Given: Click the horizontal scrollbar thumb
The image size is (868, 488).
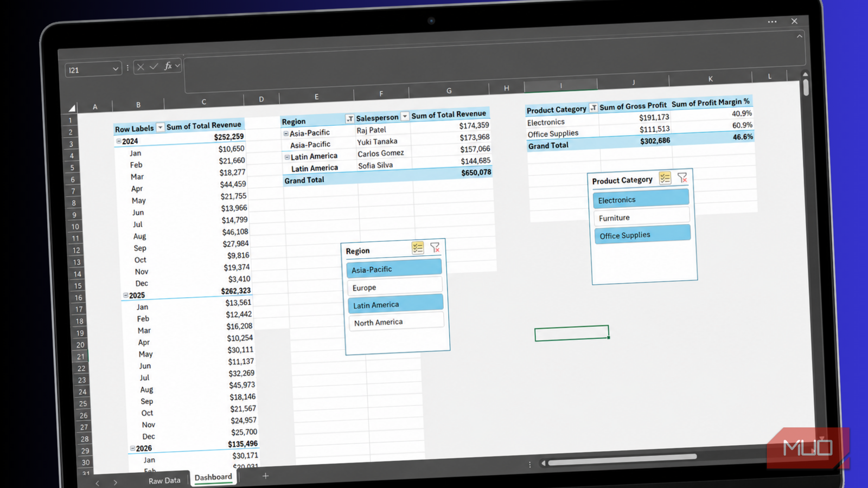Looking at the screenshot, I should [x=622, y=460].
